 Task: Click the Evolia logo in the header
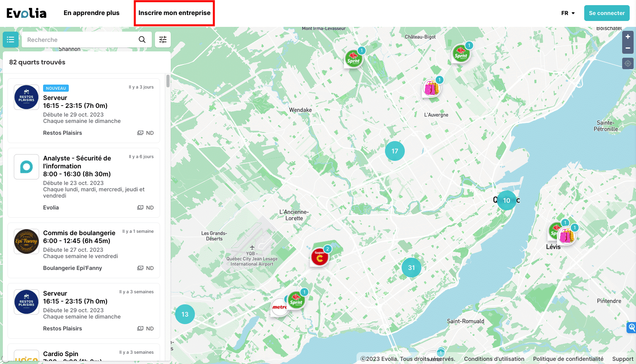(26, 13)
